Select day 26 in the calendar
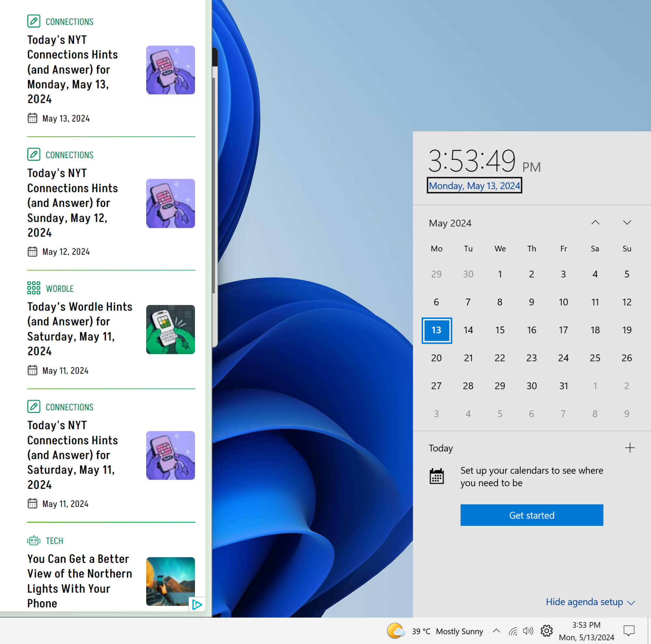 [627, 358]
